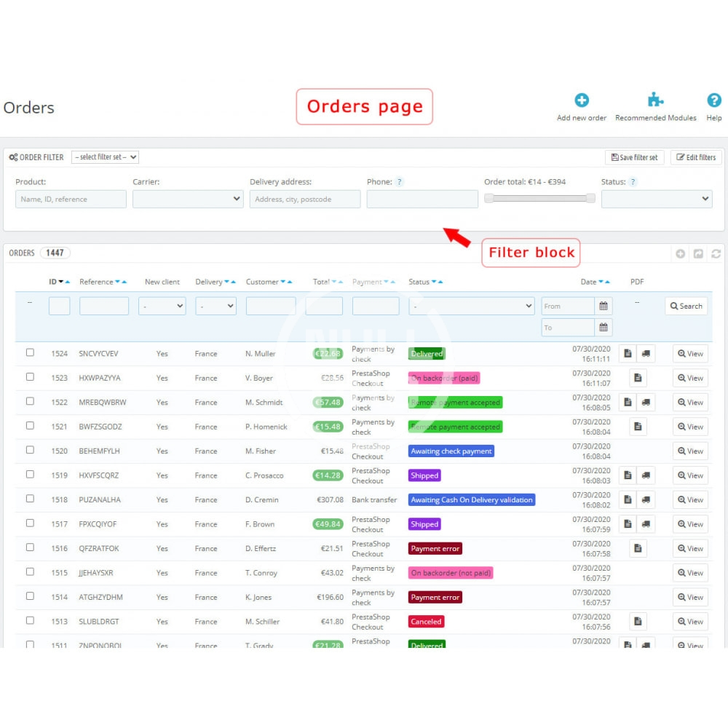Image resolution: width=728 pixels, height=728 pixels.
Task: Check the box for order 1516
Action: click(30, 547)
